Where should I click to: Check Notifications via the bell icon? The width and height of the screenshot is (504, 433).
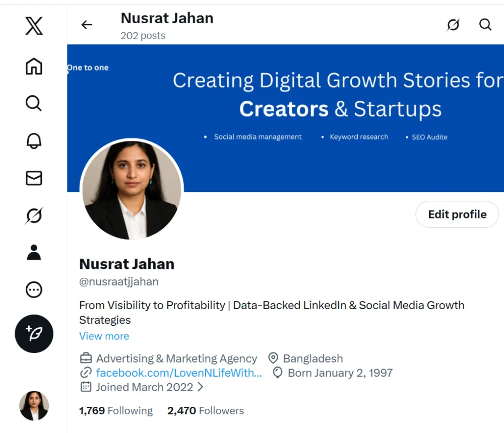[x=33, y=141]
